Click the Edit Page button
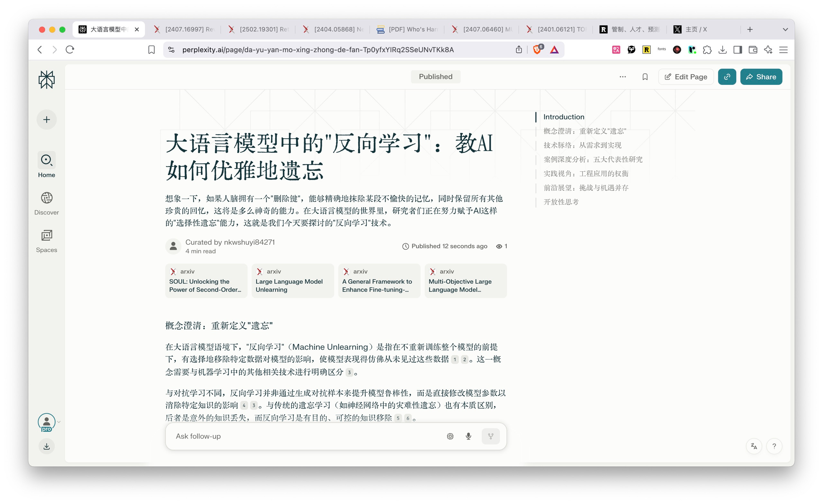823x504 pixels. 686,77
